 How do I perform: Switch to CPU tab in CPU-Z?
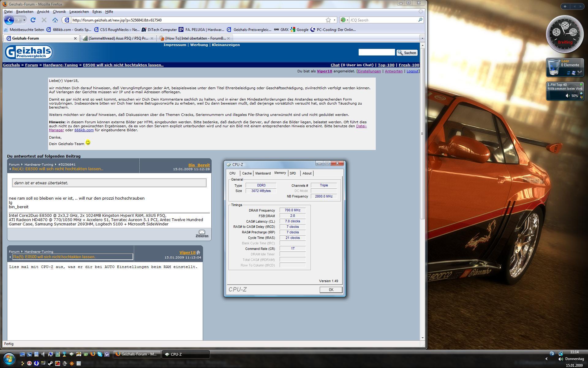click(232, 173)
